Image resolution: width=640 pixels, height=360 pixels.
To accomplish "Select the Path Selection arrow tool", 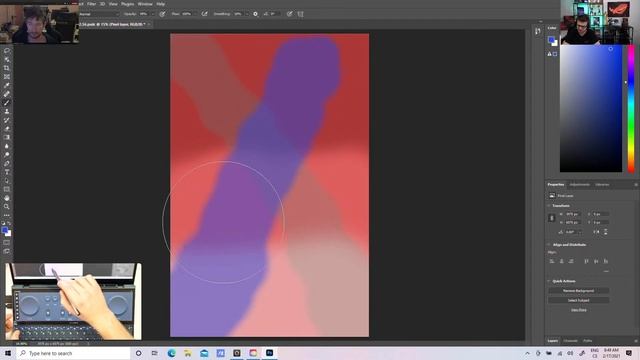I will [7, 181].
